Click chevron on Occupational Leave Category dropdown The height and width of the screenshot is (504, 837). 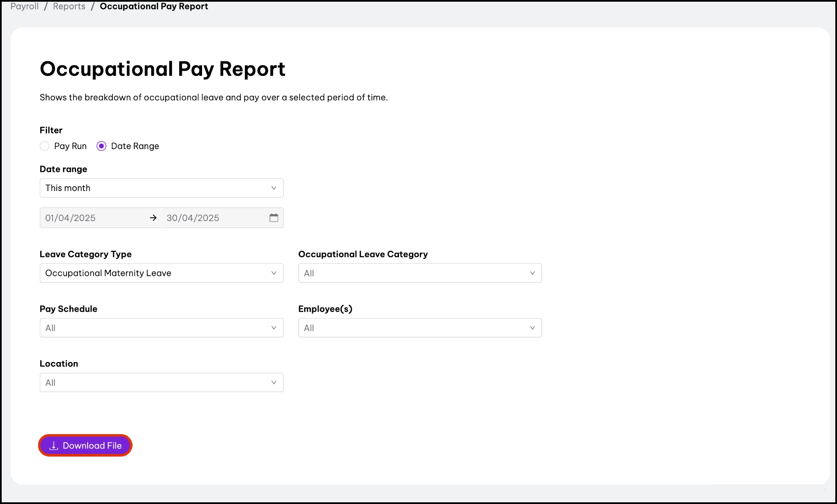click(x=532, y=273)
